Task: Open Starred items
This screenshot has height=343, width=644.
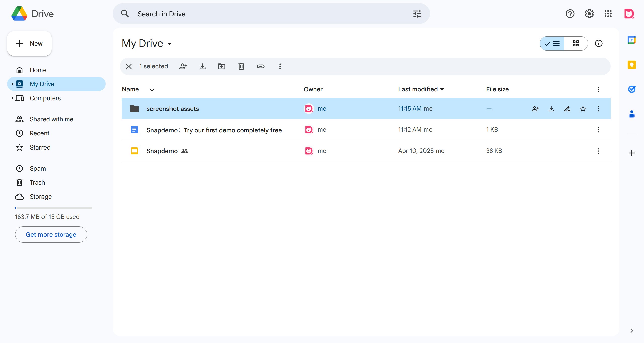Action: tap(56, 147)
